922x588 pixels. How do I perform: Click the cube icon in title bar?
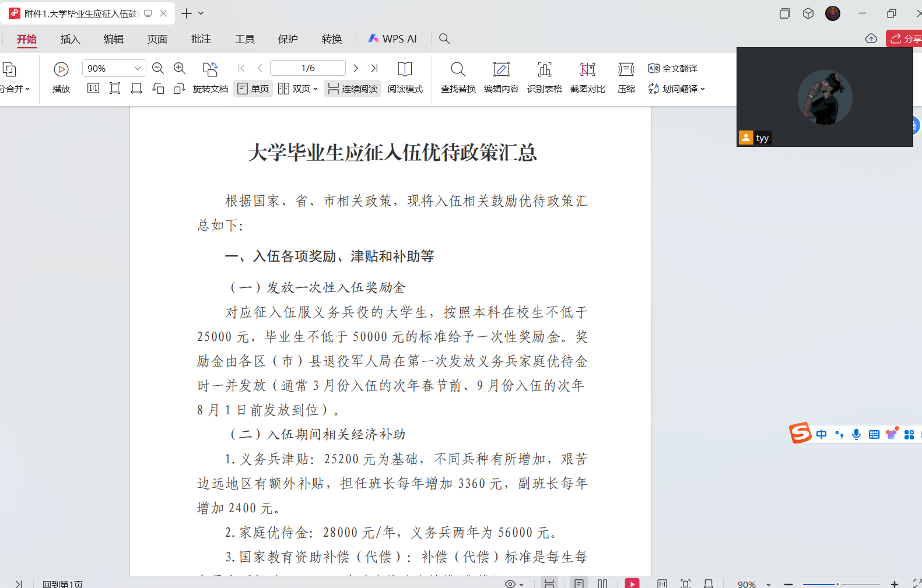pos(808,13)
